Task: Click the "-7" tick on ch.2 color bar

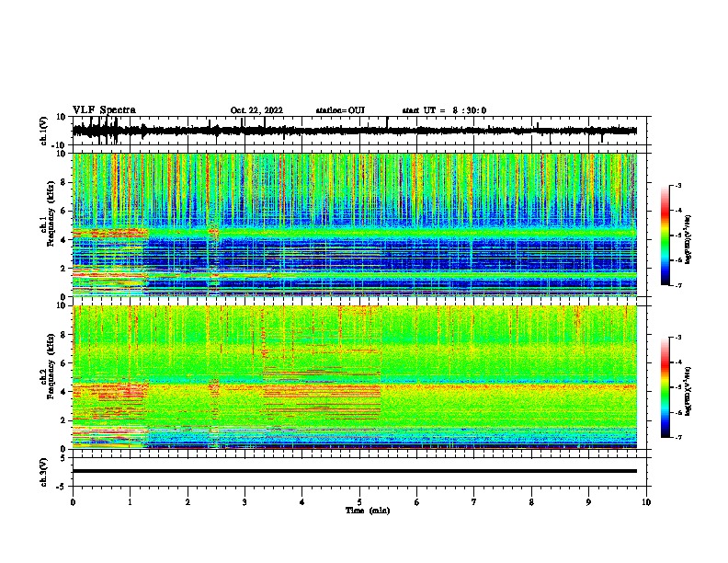Action: click(678, 437)
